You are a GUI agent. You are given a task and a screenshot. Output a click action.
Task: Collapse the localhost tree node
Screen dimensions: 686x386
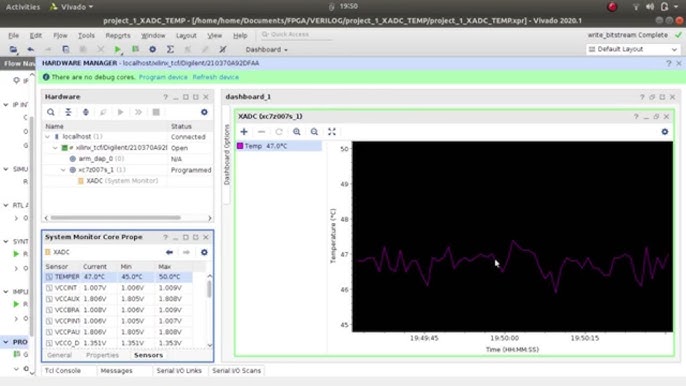pos(47,137)
